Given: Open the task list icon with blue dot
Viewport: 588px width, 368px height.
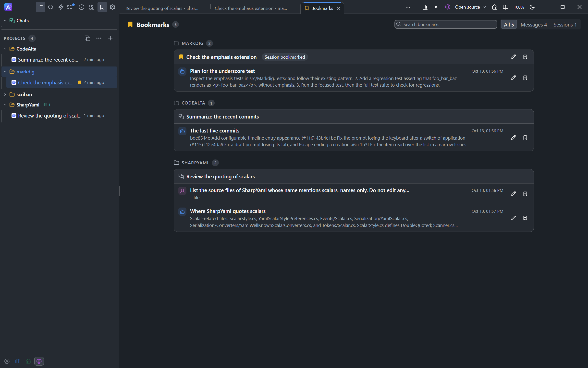Looking at the screenshot, I should (x=71, y=7).
